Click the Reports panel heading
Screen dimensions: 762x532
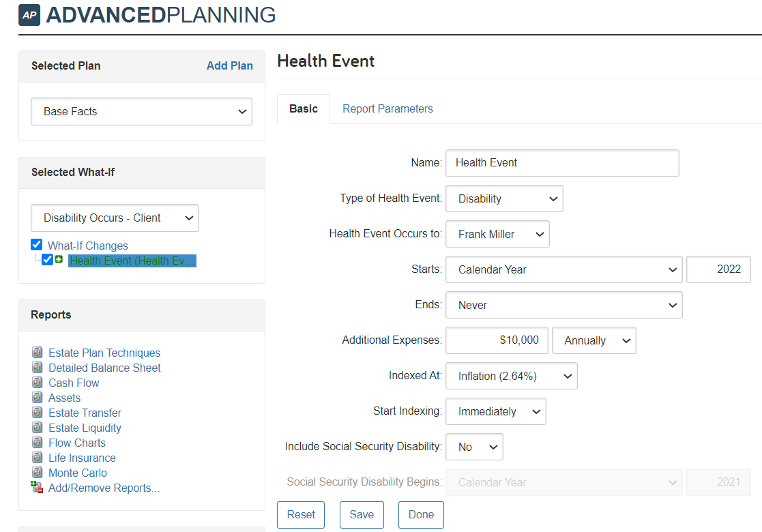pyautogui.click(x=50, y=315)
